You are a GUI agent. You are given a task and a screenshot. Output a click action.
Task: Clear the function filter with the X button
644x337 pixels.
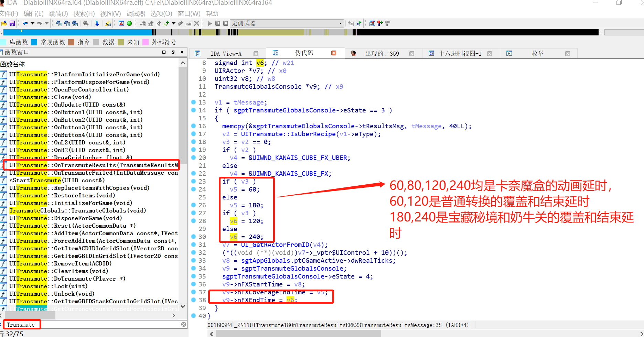click(184, 324)
